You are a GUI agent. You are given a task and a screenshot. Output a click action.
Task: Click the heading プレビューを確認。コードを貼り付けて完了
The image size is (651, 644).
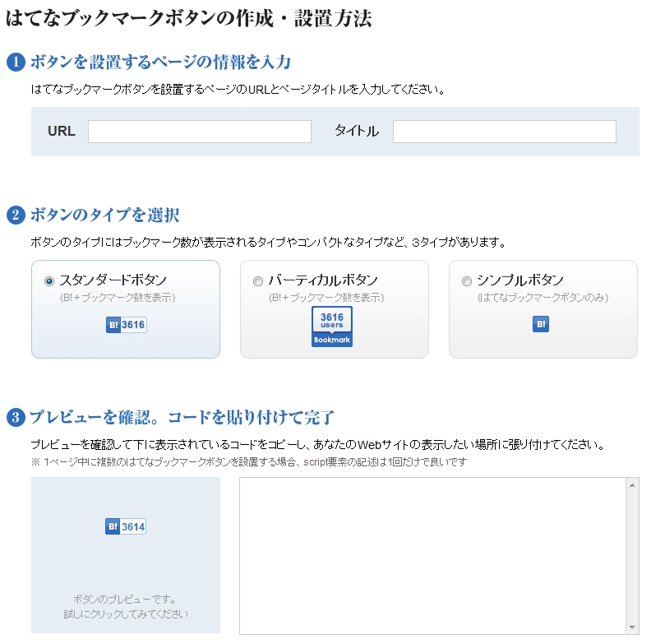(x=182, y=417)
